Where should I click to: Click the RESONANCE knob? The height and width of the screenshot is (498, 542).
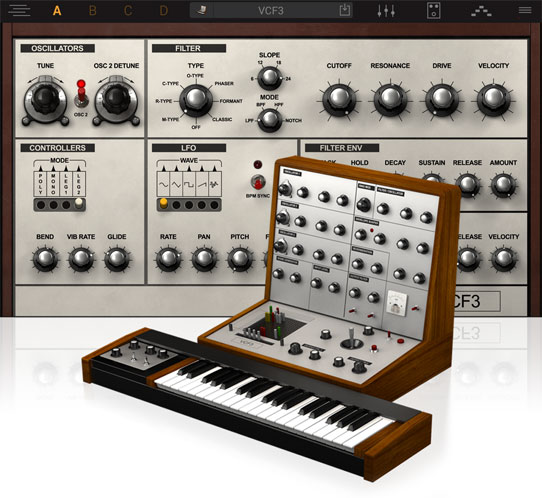click(x=390, y=101)
